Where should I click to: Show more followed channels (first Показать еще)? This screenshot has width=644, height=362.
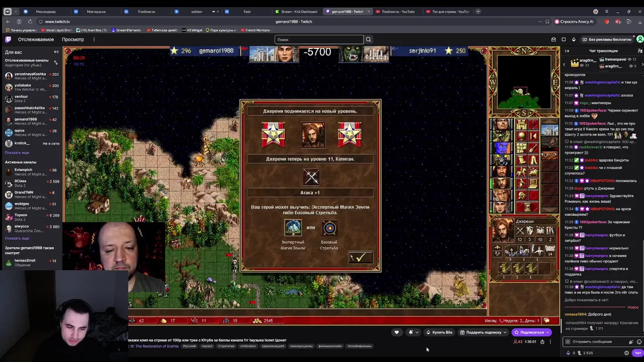[17, 152]
